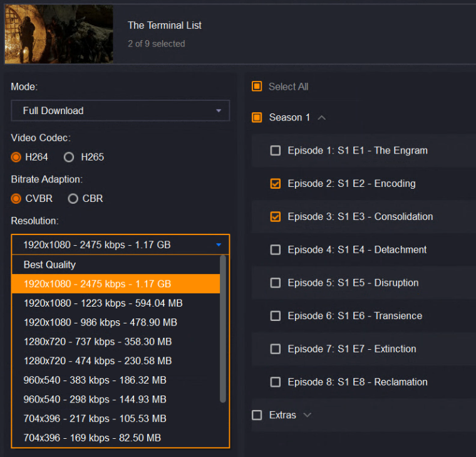This screenshot has height=457, width=476.
Task: Choose CBR bitrate adaption
Action: coord(73,198)
